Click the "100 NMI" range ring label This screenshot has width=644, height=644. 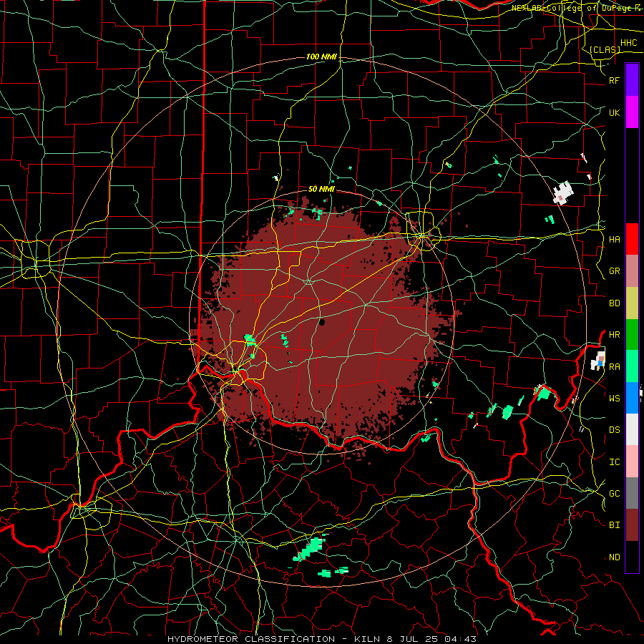pyautogui.click(x=321, y=57)
